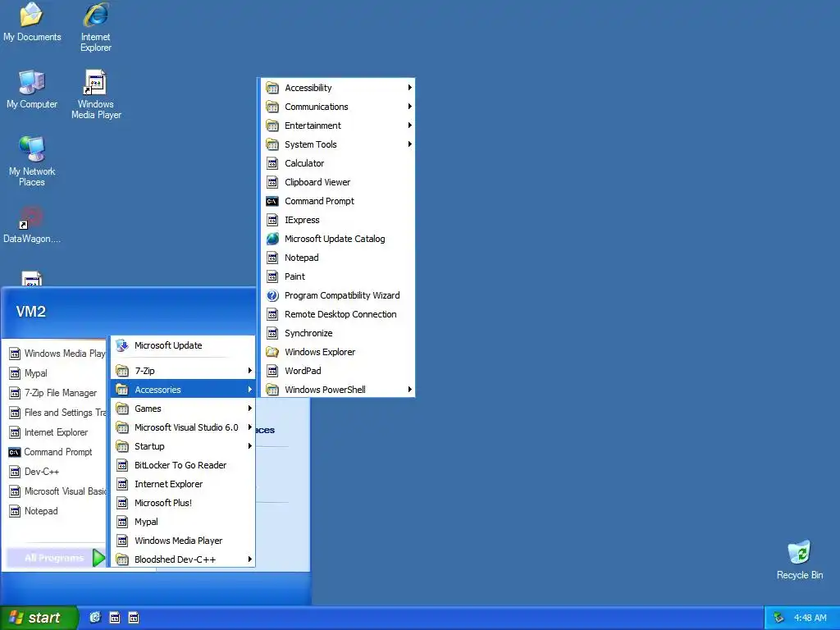Viewport: 840px width, 630px height.
Task: Launch IExpress from Accessories
Action: coord(338,220)
